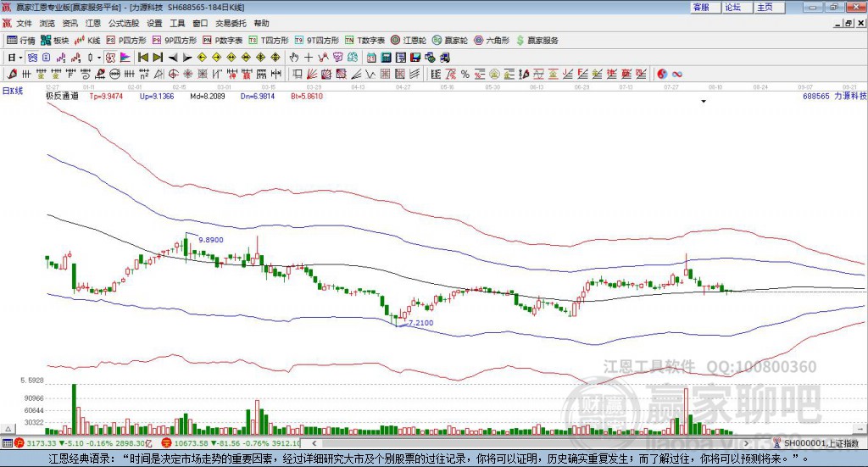Click the 9.8900 high price label
Screen dimensions: 868x467
pyautogui.click(x=211, y=240)
